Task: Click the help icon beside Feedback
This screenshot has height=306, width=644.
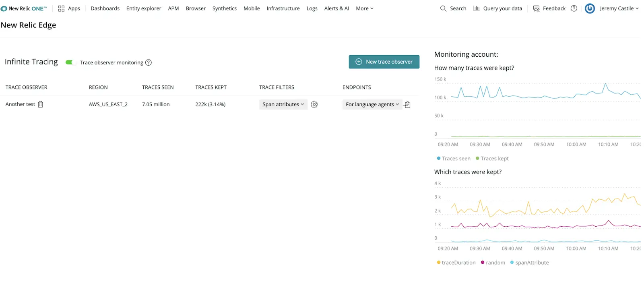Action: click(x=574, y=8)
